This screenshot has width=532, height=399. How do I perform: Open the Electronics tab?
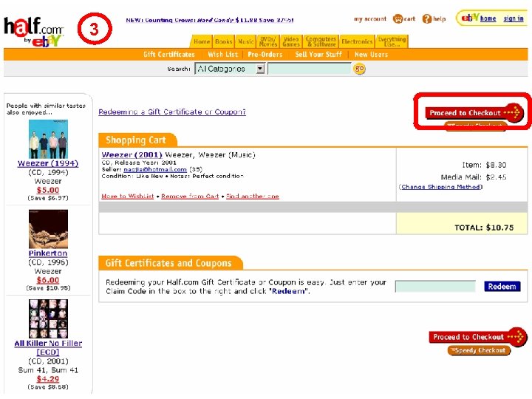[x=357, y=41]
